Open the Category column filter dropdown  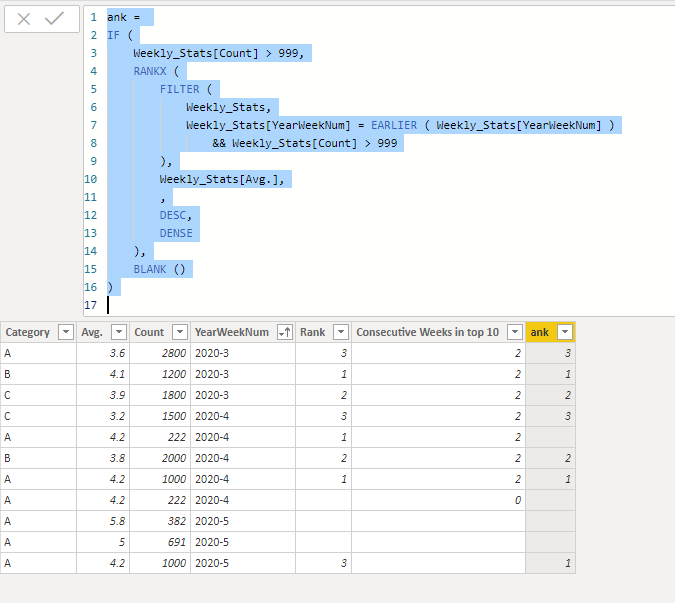pos(66,332)
